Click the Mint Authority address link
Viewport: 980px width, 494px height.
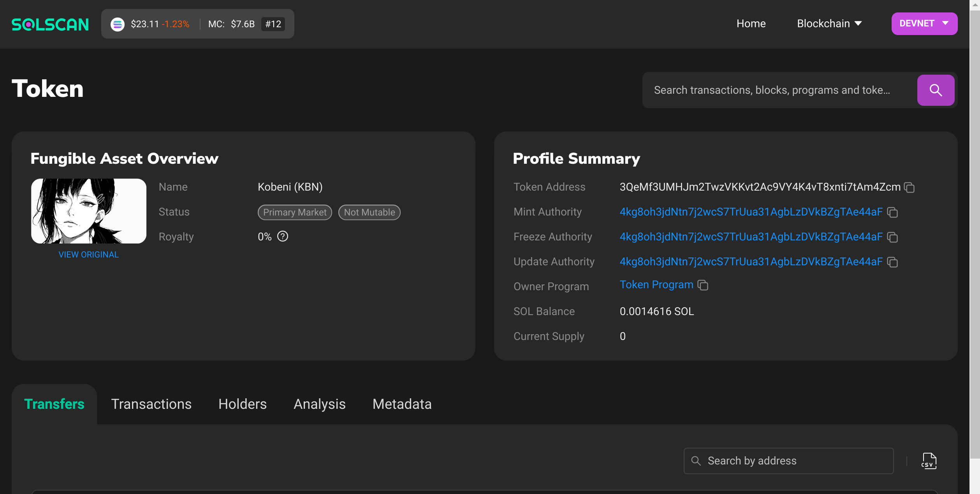(751, 212)
